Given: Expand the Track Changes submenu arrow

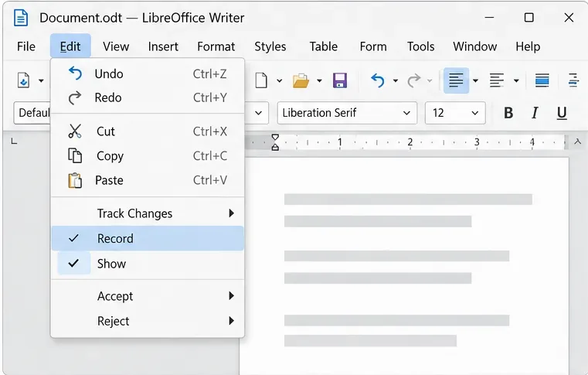Looking at the screenshot, I should coord(231,213).
